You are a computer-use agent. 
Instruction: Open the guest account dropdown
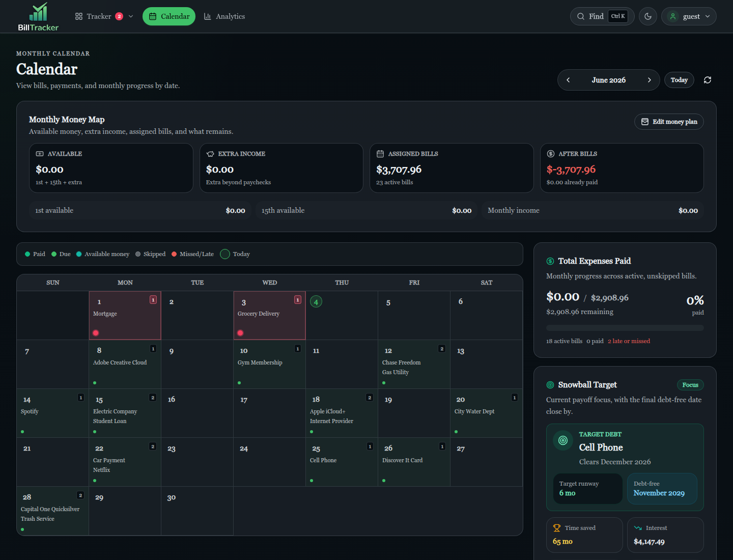[x=689, y=16]
